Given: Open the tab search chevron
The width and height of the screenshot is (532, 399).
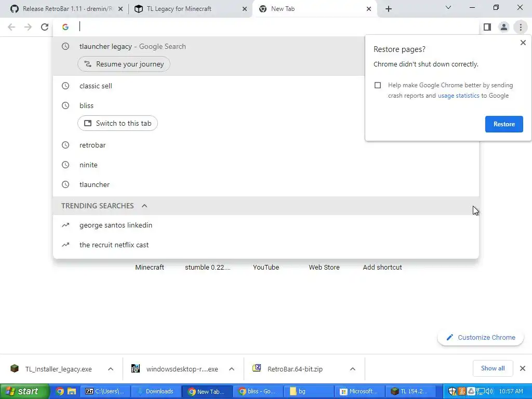Looking at the screenshot, I should coord(448,7).
